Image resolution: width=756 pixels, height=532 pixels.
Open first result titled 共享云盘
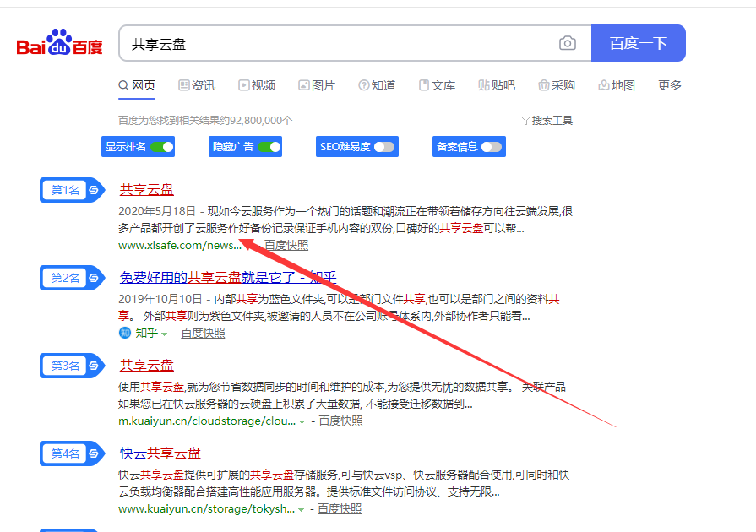[147, 190]
